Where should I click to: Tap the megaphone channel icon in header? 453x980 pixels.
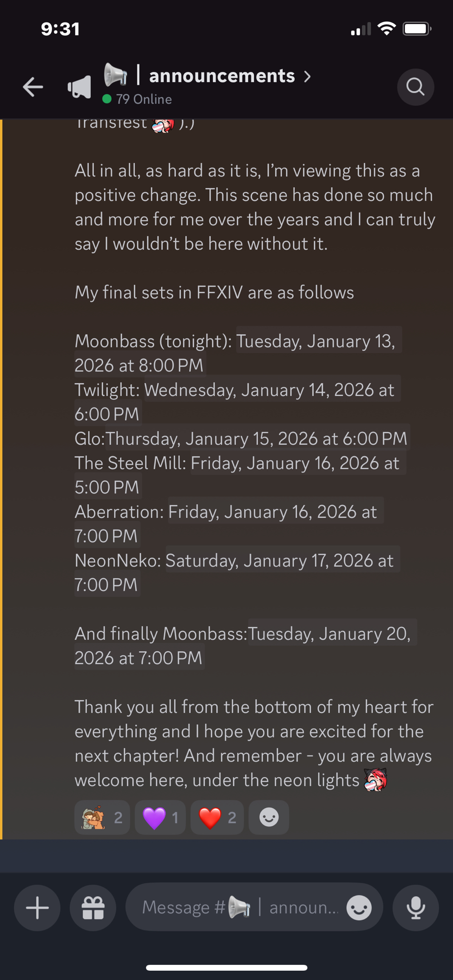[x=79, y=87]
